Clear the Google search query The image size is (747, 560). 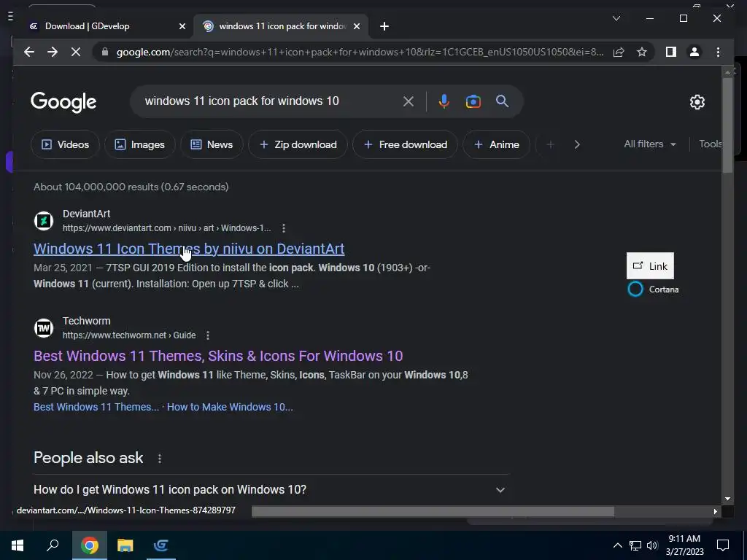tap(409, 101)
